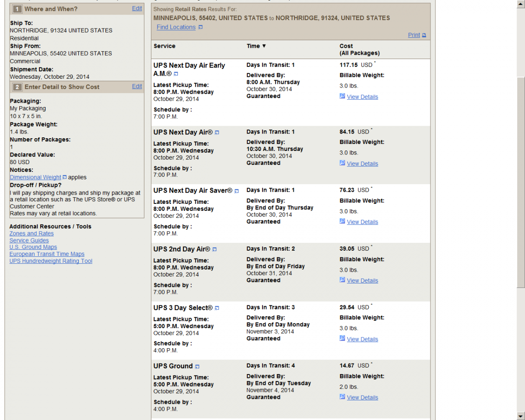Image resolution: width=525 pixels, height=420 pixels.
Task: Click the details icon in the 76.23 USD row
Action: point(343,221)
